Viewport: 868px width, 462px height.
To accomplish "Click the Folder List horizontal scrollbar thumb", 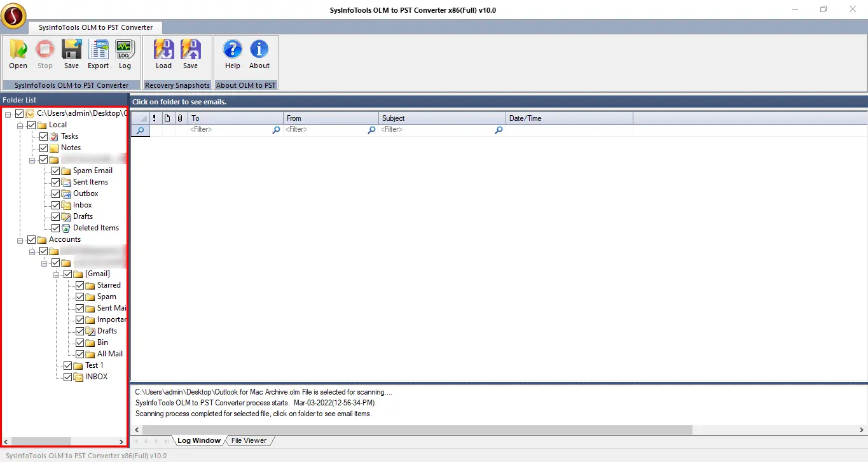I will 41,442.
